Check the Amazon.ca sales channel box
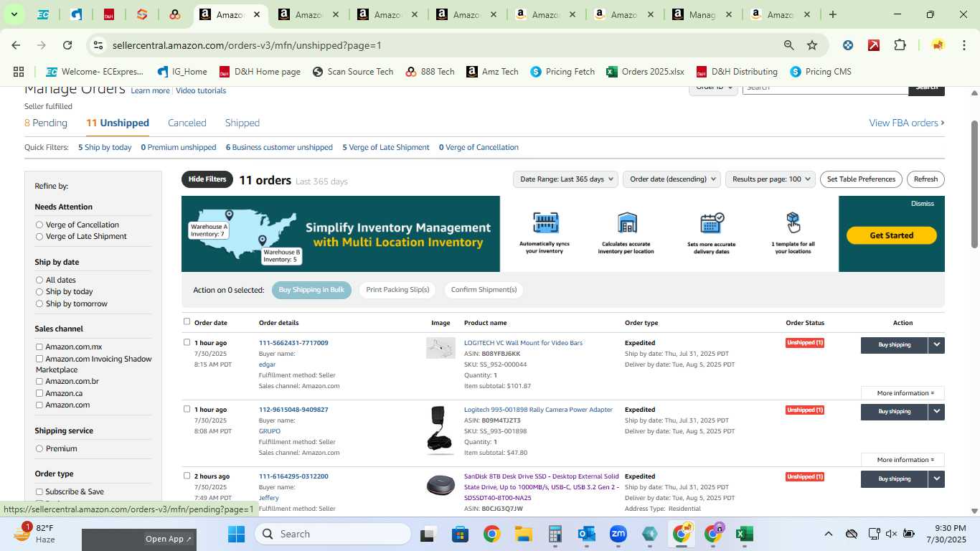The height and width of the screenshot is (551, 980). tap(39, 393)
